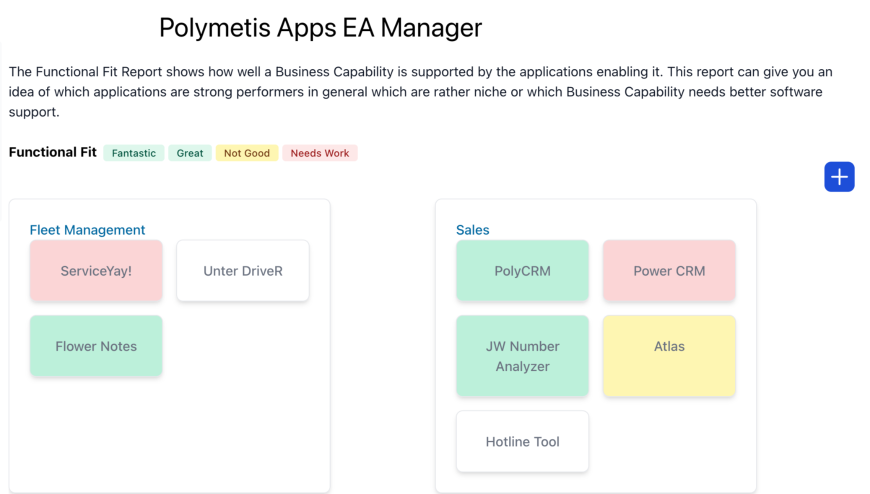Select the Fantastic functional fit badge

(133, 153)
